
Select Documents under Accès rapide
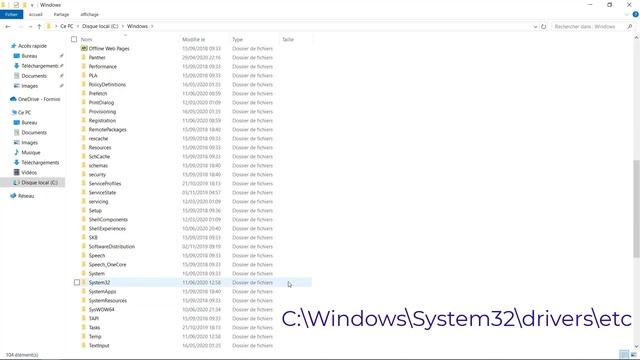[34, 76]
